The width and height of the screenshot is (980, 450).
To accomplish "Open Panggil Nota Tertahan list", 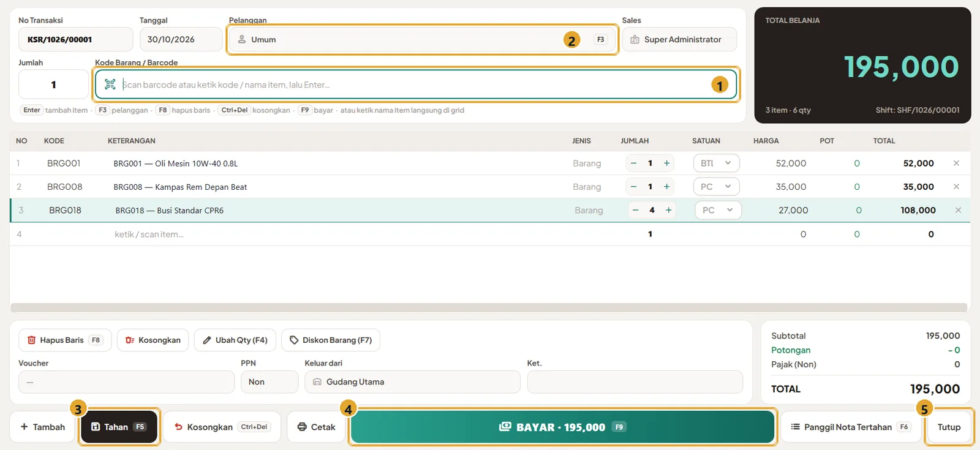I will coord(851,427).
